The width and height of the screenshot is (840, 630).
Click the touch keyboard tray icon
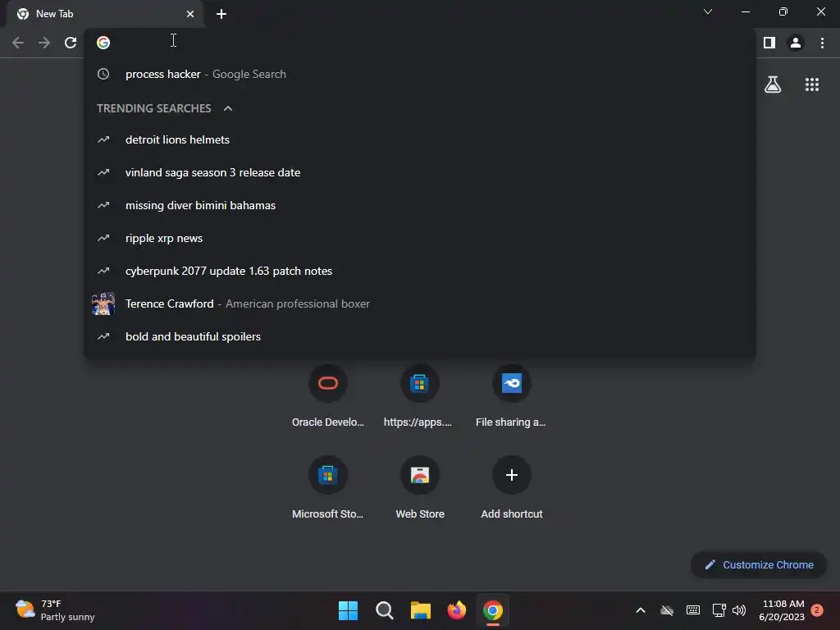692,610
